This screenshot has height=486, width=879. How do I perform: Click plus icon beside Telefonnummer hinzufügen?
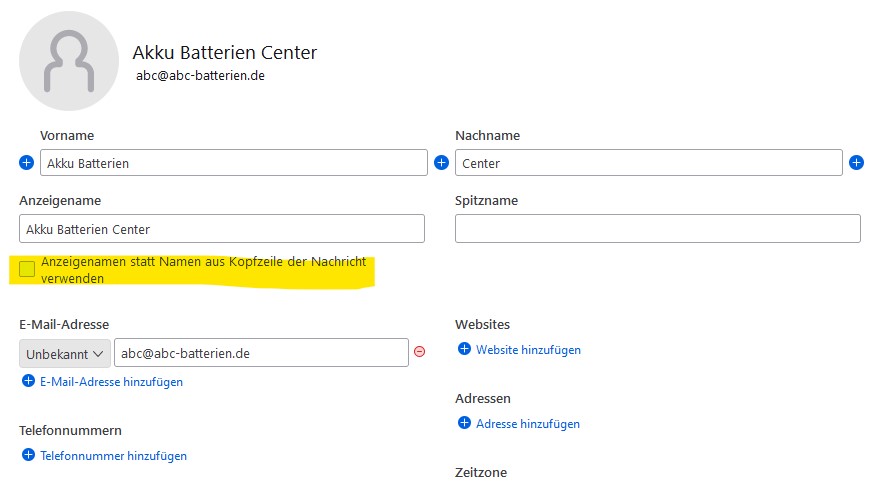[28, 455]
